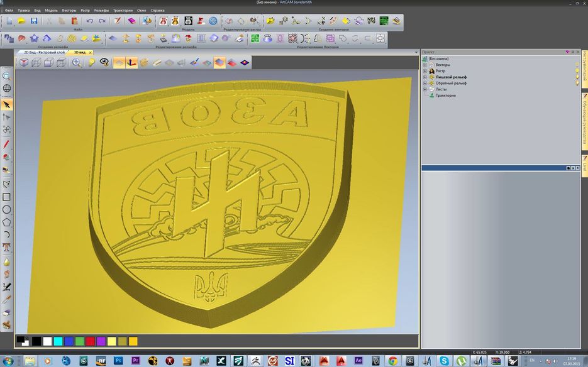Select the polygon drawing tool
The image size is (588, 367).
[6, 222]
